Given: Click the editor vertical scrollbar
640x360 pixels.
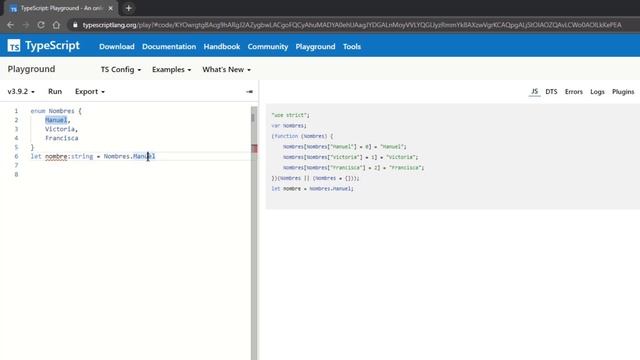Looking at the screenshot, I should (254, 233).
